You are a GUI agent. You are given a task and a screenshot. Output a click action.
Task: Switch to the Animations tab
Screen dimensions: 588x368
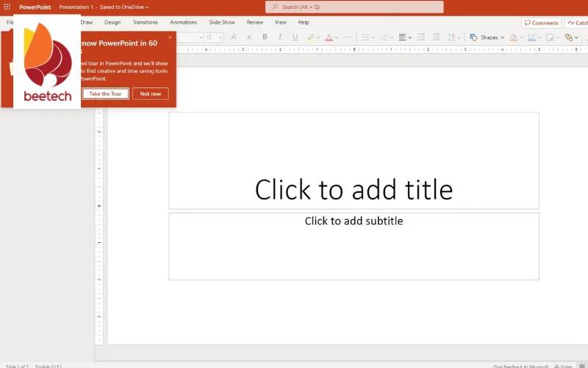[183, 22]
